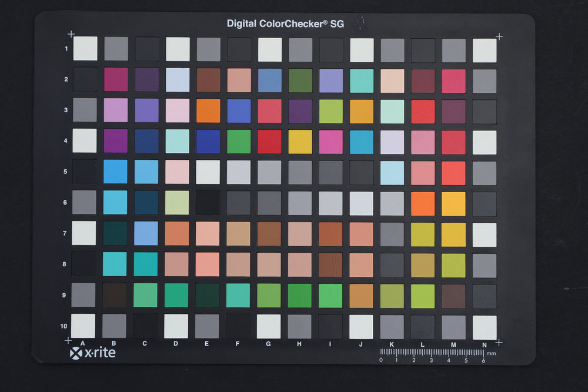The height and width of the screenshot is (392, 588).
Task: Click the x-rite logo icon
Action: click(76, 353)
